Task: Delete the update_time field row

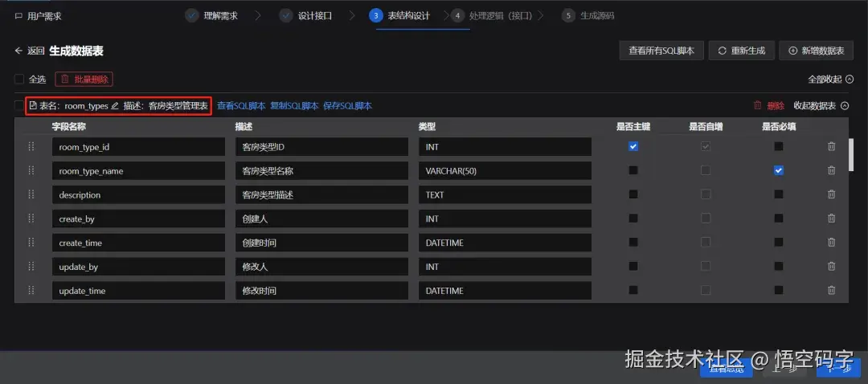Action: tap(831, 290)
